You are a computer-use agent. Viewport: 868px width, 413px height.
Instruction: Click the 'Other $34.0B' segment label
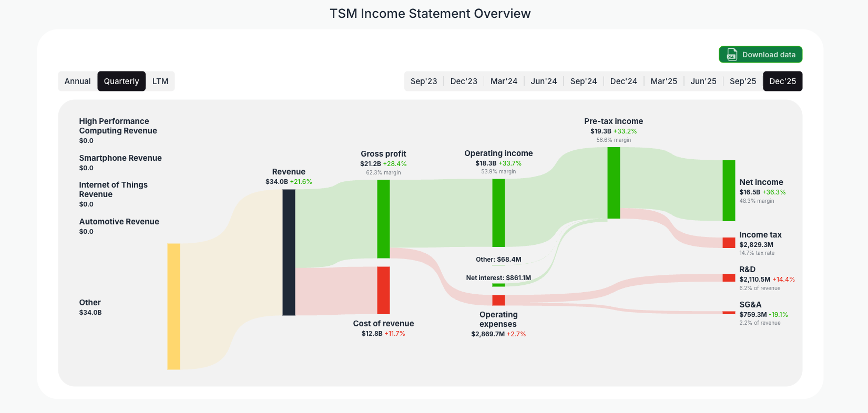coord(90,307)
